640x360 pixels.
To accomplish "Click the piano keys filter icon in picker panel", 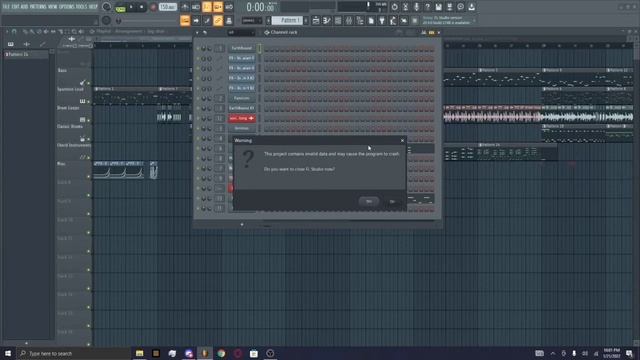I will (11, 44).
